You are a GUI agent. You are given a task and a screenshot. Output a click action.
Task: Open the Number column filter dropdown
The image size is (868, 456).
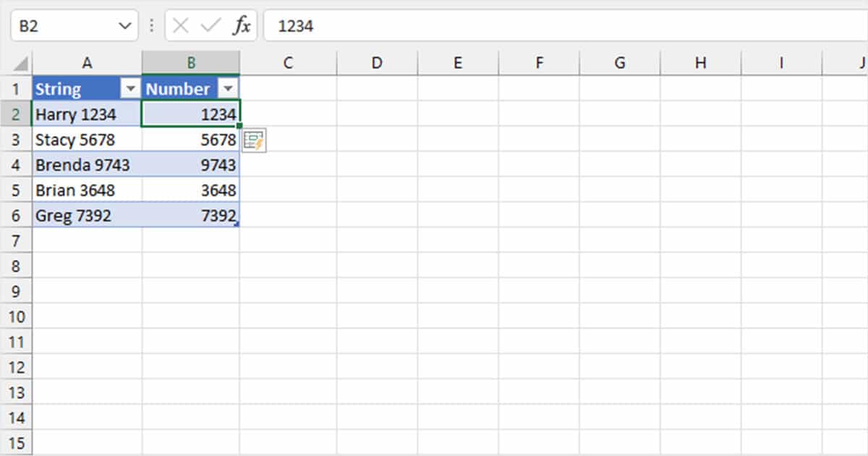pyautogui.click(x=229, y=88)
